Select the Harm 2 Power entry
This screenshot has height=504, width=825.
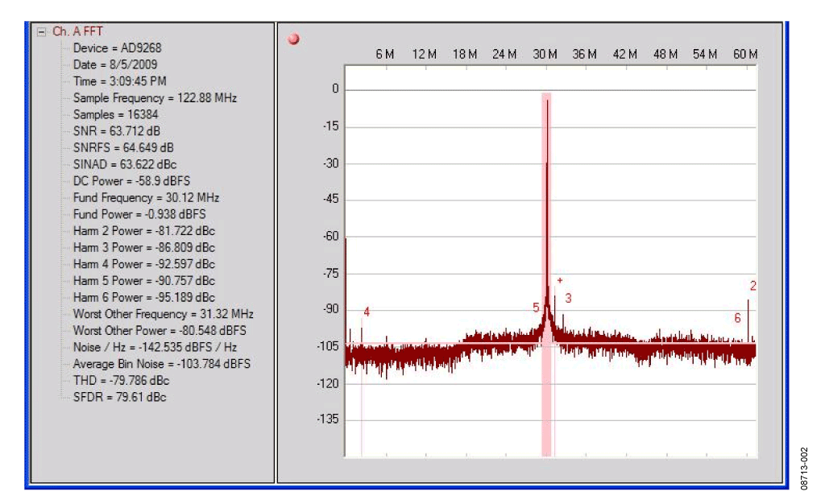[x=143, y=231]
